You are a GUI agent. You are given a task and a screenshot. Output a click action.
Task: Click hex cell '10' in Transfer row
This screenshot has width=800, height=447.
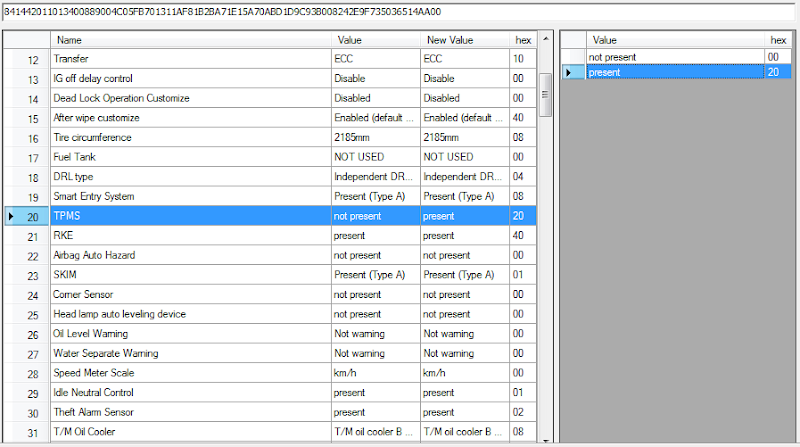coord(523,59)
